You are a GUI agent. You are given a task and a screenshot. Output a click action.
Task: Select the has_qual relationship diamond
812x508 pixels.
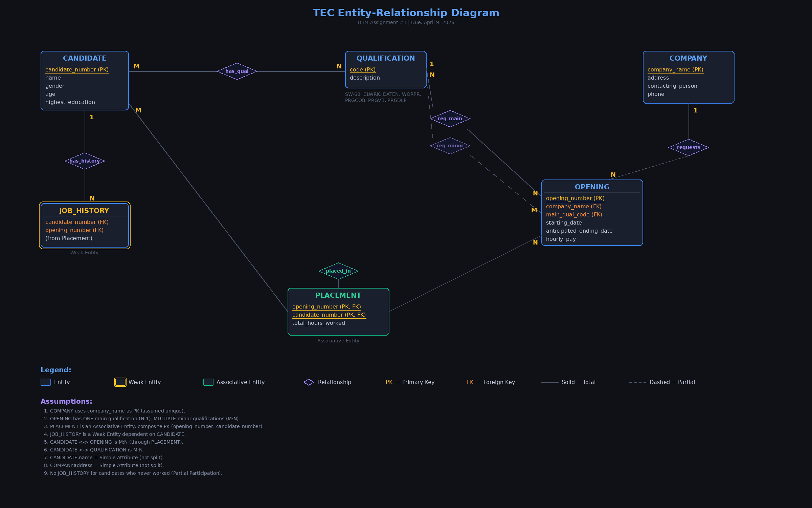237,71
